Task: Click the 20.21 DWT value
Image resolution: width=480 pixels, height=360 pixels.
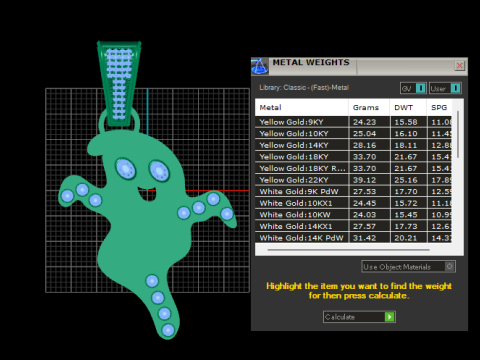Action: point(406,238)
